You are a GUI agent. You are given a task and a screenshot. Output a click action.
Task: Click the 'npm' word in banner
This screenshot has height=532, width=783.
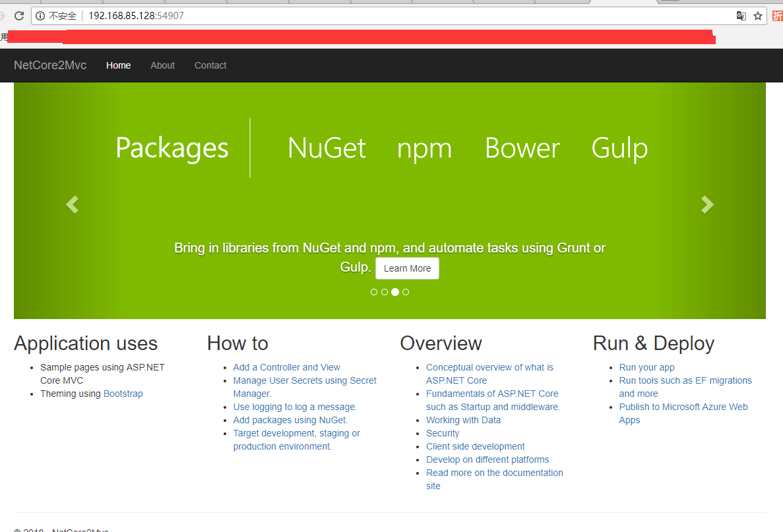pyautogui.click(x=424, y=149)
